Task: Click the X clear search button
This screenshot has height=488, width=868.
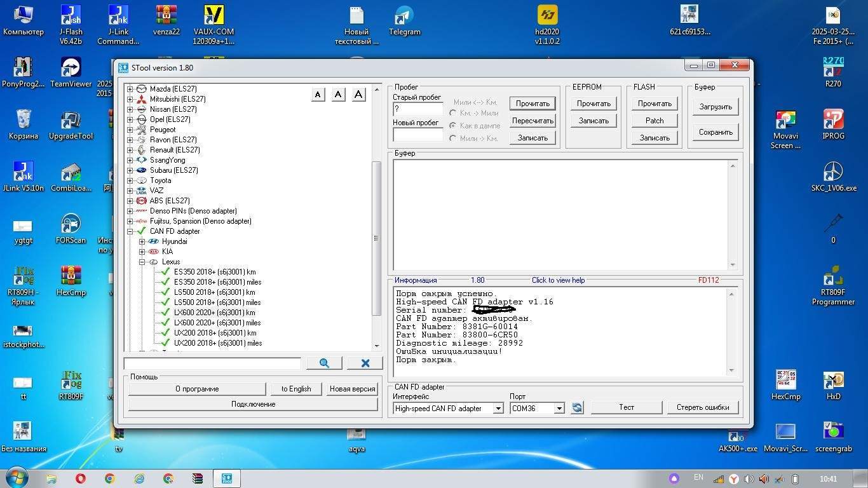Action: 365,363
